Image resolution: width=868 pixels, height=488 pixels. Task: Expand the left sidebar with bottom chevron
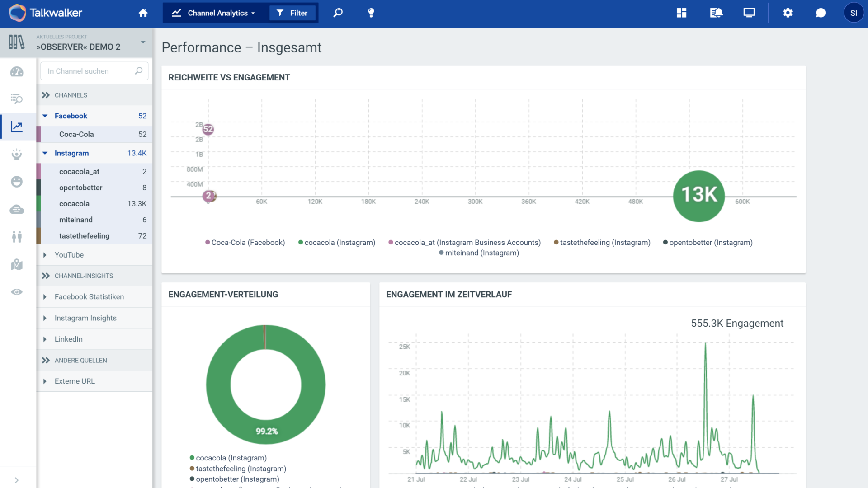[17, 480]
